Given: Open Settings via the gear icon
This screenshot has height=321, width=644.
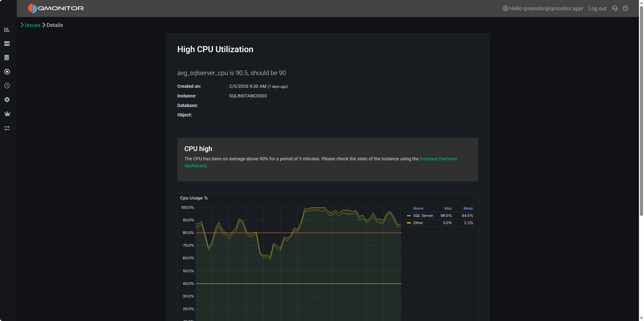Looking at the screenshot, I should tap(7, 100).
